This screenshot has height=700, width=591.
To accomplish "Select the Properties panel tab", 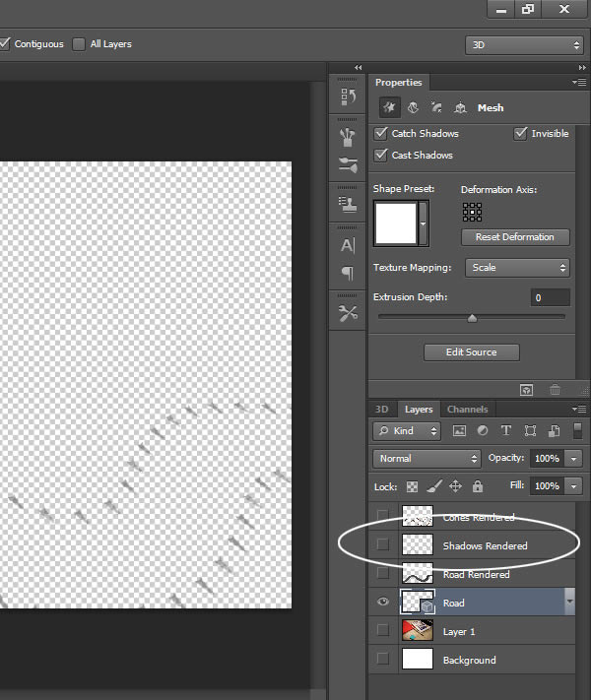I will [399, 83].
